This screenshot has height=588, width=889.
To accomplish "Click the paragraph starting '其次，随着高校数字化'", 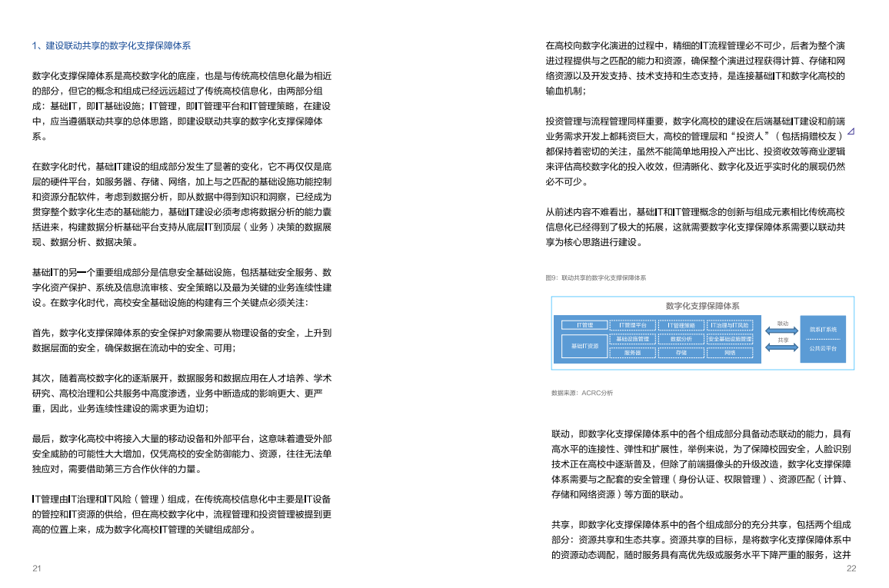I will [x=182, y=393].
